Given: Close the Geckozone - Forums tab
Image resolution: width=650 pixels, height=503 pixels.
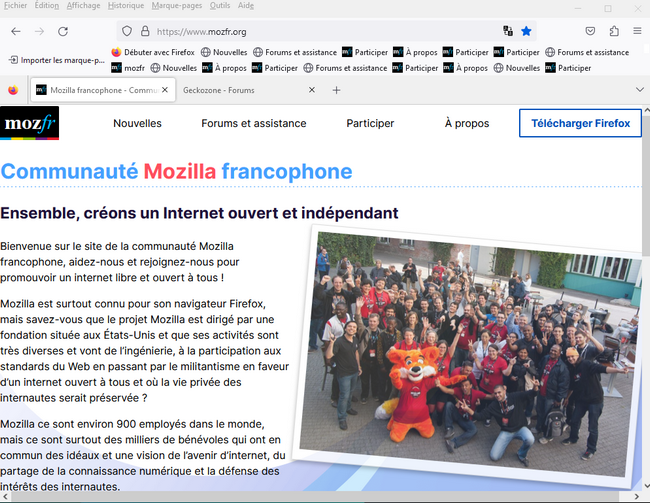Looking at the screenshot, I should coord(312,90).
